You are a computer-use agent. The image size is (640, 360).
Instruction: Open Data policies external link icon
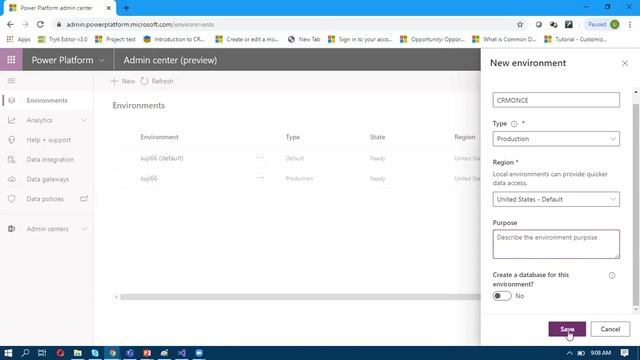click(x=84, y=199)
